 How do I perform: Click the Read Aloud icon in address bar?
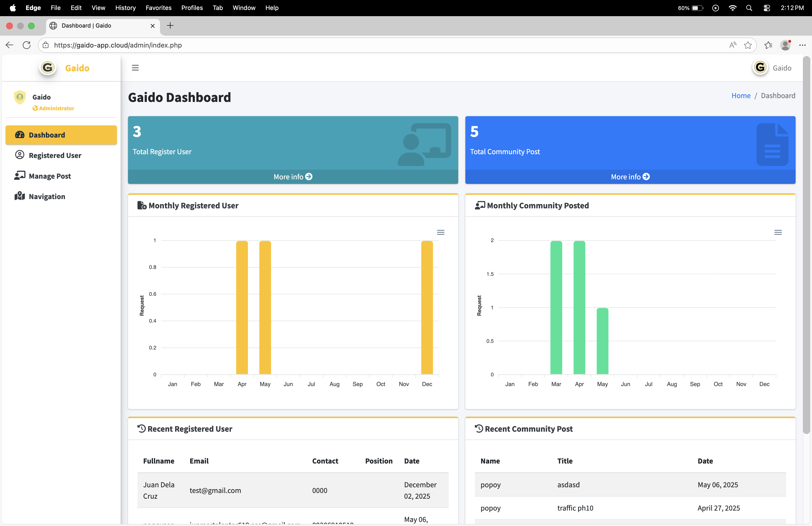point(732,45)
